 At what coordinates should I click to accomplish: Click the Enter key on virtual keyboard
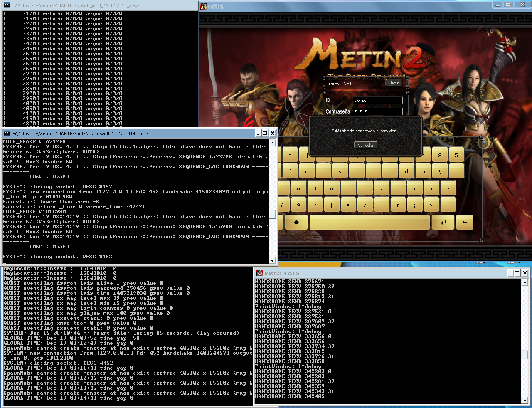443,222
